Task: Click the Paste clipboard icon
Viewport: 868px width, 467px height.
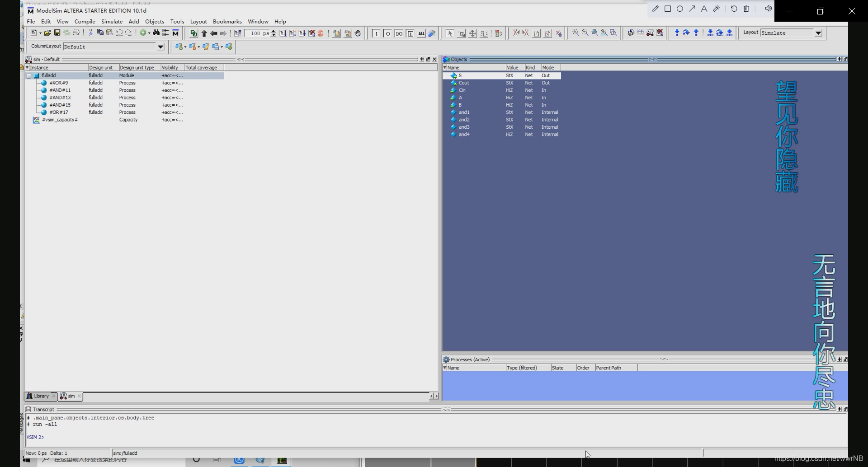Action: click(109, 33)
